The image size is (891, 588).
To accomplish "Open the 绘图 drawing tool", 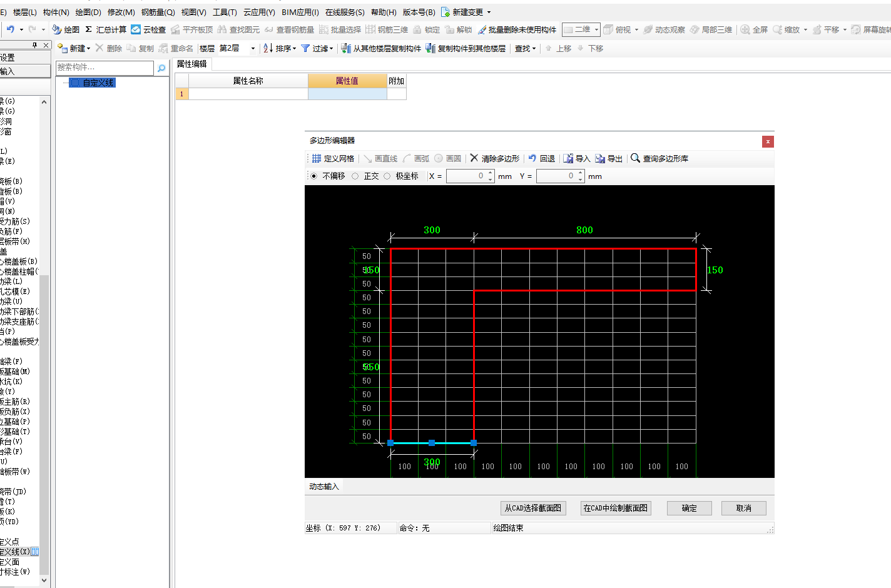I will [x=66, y=29].
